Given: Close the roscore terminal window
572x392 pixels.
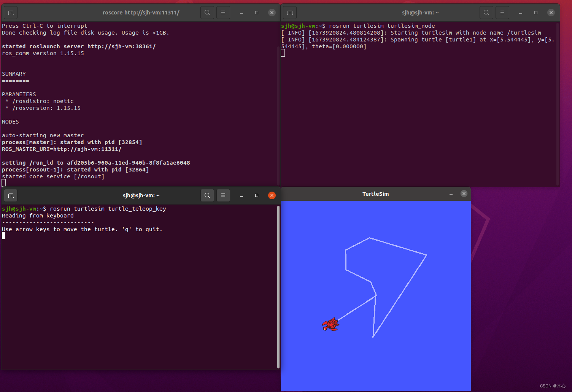Looking at the screenshot, I should tap(272, 13).
